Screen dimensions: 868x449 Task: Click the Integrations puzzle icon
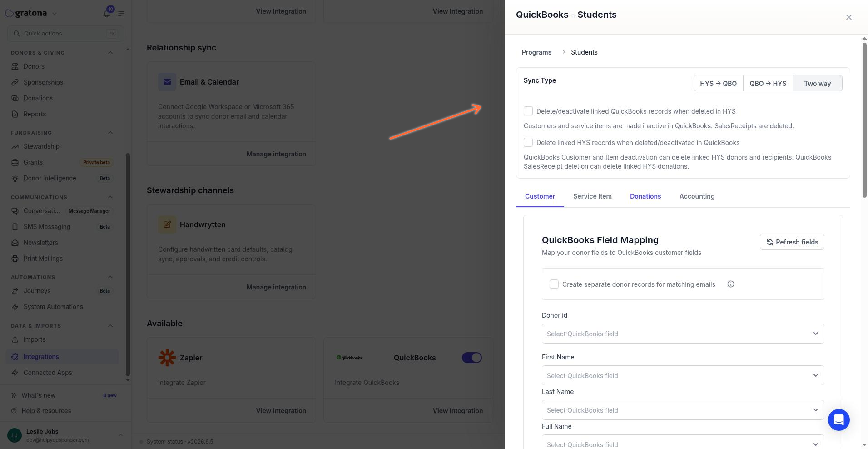click(15, 357)
